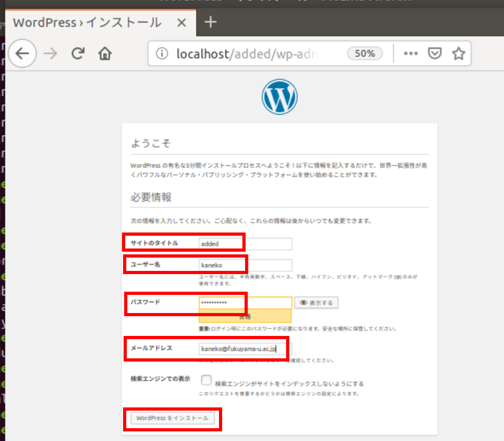Image resolution: width=504 pixels, height=441 pixels.
Task: Close the WordPress install tab
Action: (x=182, y=23)
